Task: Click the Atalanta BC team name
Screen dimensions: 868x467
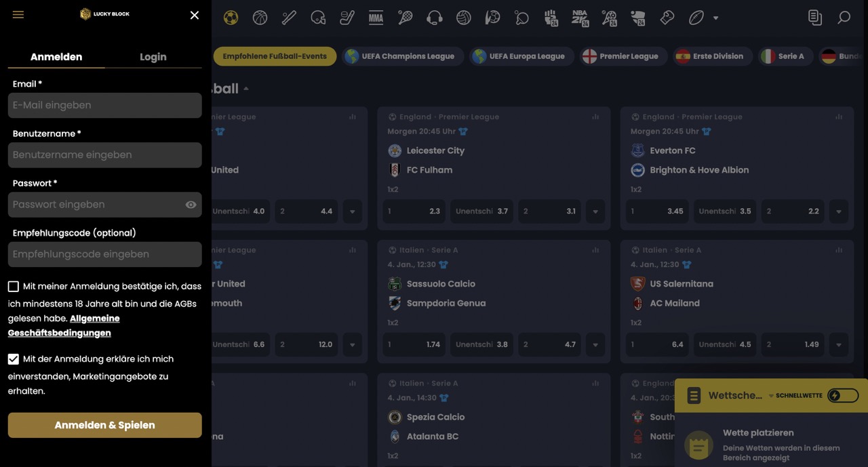Action: click(433, 436)
